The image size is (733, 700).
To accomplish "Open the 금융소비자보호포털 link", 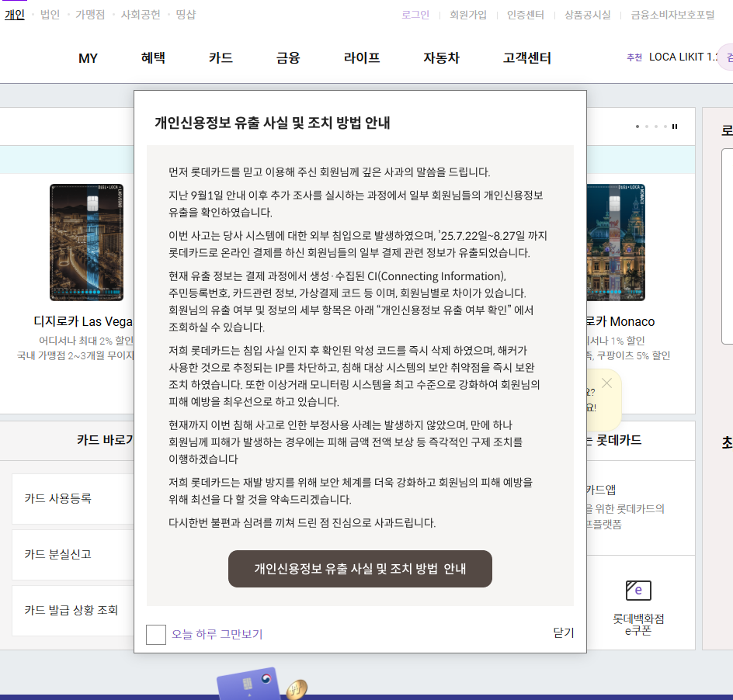I will (672, 15).
